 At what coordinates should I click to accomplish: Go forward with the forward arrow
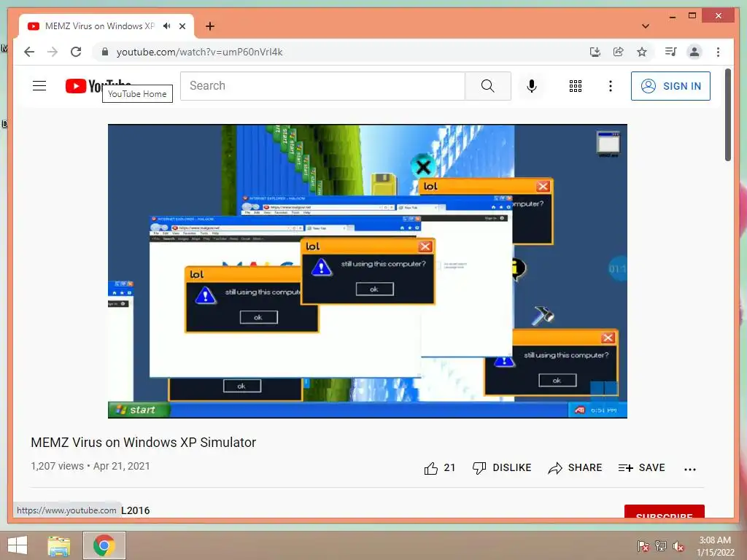click(53, 52)
